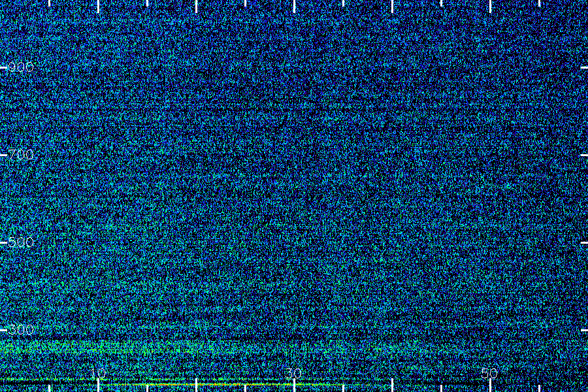Viewport: 588px width, 392px height.
Task: Click the 10 time axis label
Action: [98, 373]
